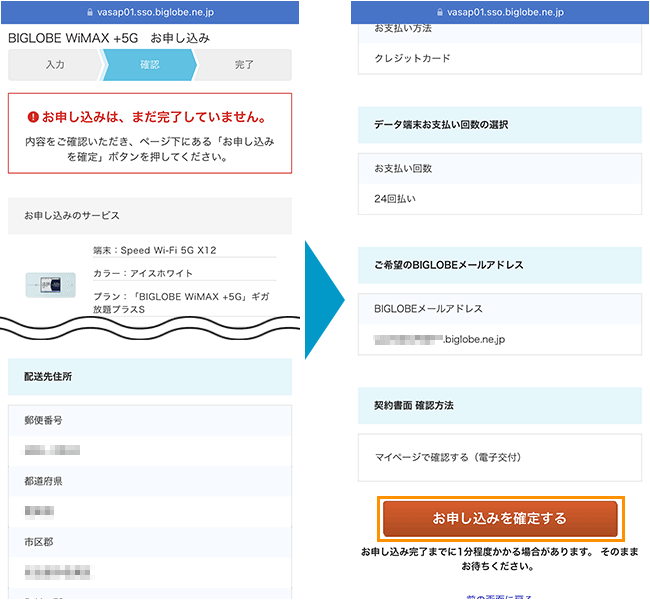Click the ご希望のBIGLOBEメールアドレス header
The image size is (650, 600).
(500, 265)
